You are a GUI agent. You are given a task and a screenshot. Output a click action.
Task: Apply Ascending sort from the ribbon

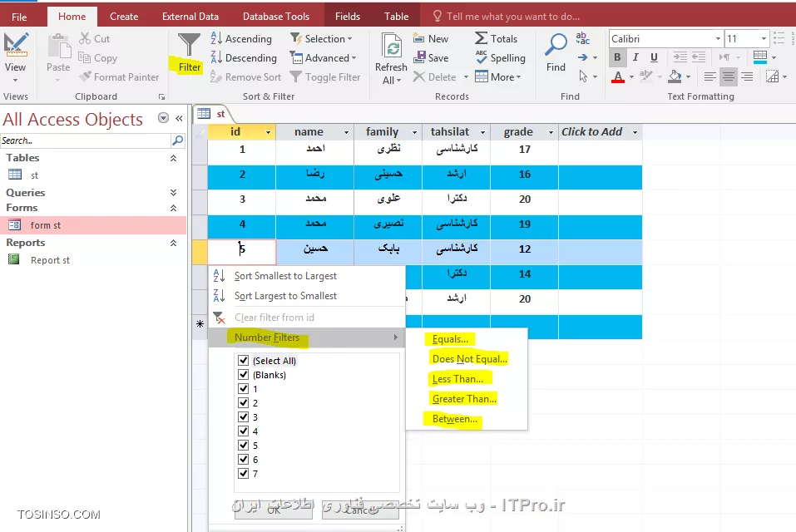[242, 38]
